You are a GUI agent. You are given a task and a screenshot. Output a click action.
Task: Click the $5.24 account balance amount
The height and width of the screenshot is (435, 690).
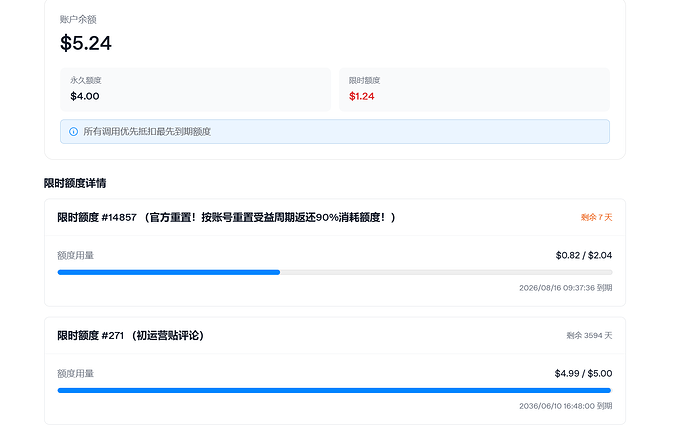86,43
